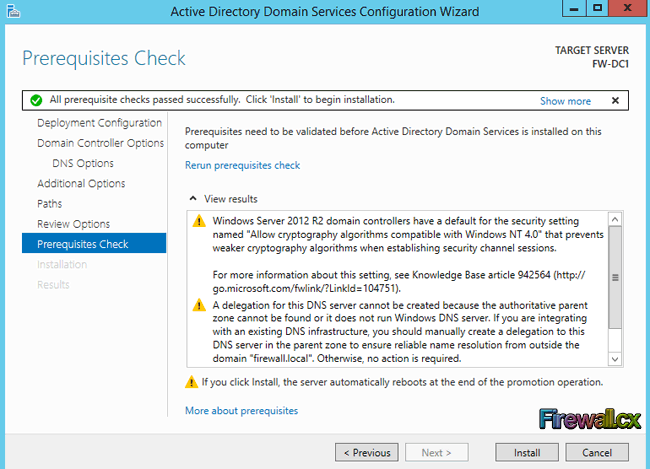650x469 pixels.
Task: Click the Cancel button
Action: 597,453
